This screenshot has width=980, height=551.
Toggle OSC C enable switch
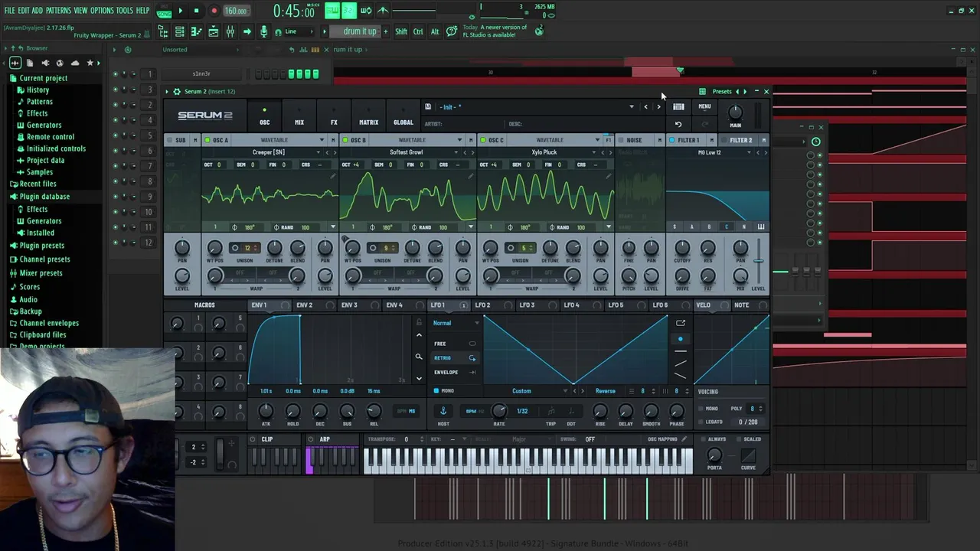pyautogui.click(x=482, y=140)
